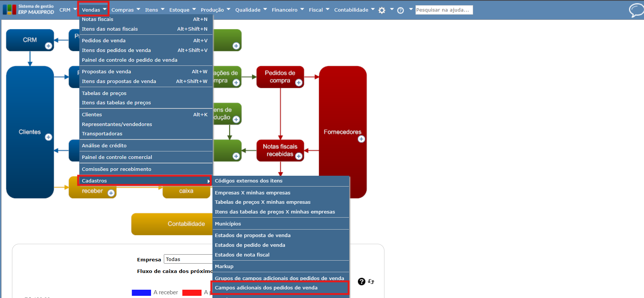Click the Pedidos de compra block

pos(280,77)
